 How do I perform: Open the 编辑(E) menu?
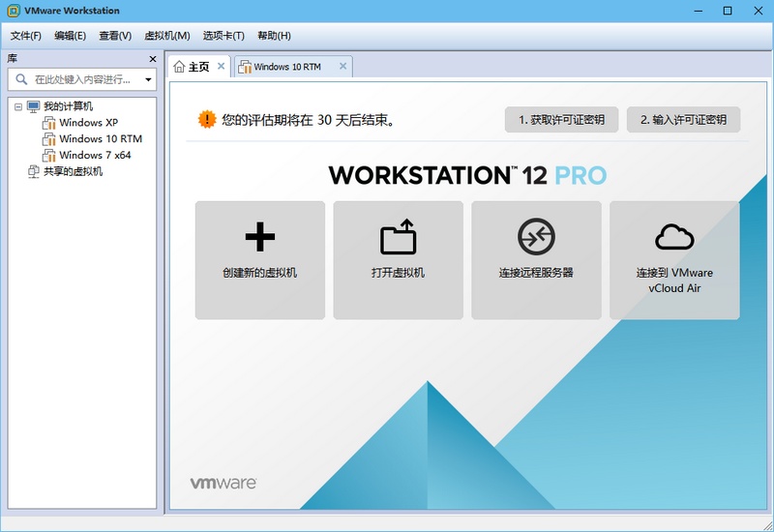70,36
